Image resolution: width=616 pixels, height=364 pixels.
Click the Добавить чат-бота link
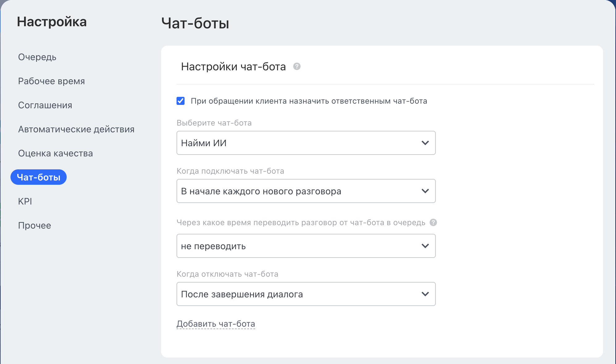[216, 324]
